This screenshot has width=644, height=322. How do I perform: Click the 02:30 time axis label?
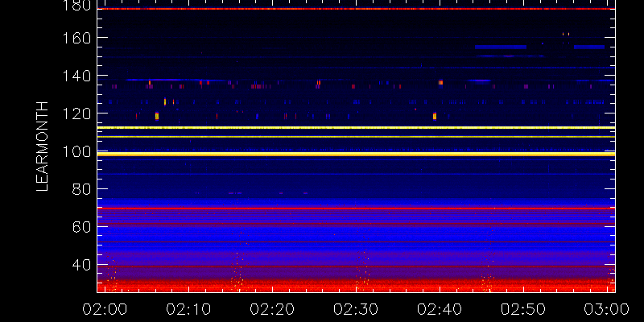coord(356,309)
